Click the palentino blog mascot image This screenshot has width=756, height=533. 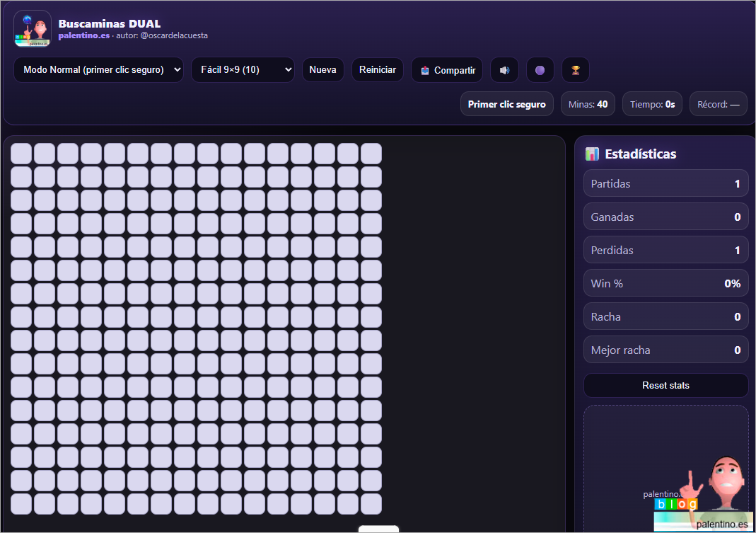pyautogui.click(x=701, y=493)
